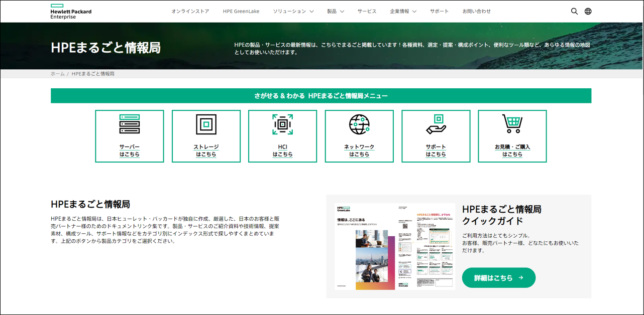
Task: Click the ホーム breadcrumb link
Action: click(x=57, y=74)
